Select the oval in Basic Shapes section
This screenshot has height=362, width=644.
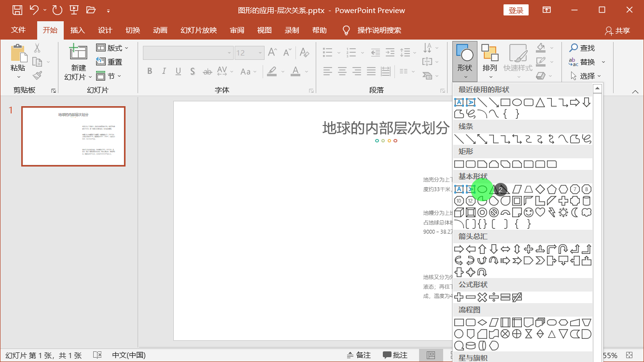point(482,189)
